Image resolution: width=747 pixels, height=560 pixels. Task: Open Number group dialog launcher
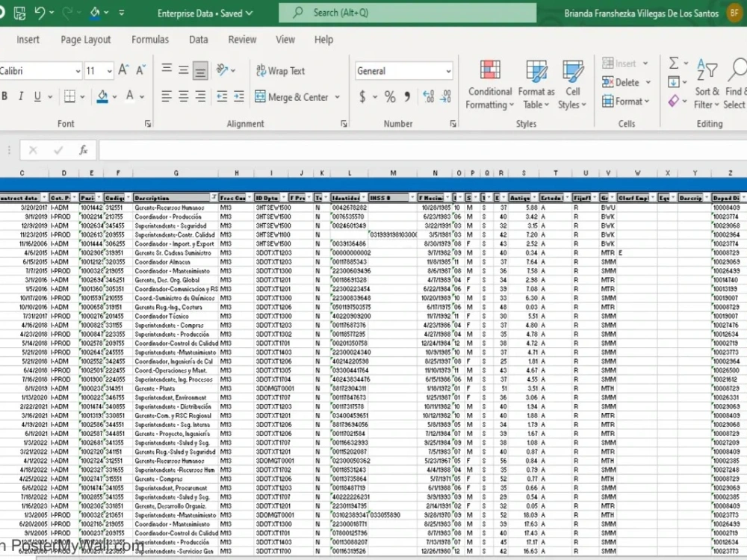453,124
